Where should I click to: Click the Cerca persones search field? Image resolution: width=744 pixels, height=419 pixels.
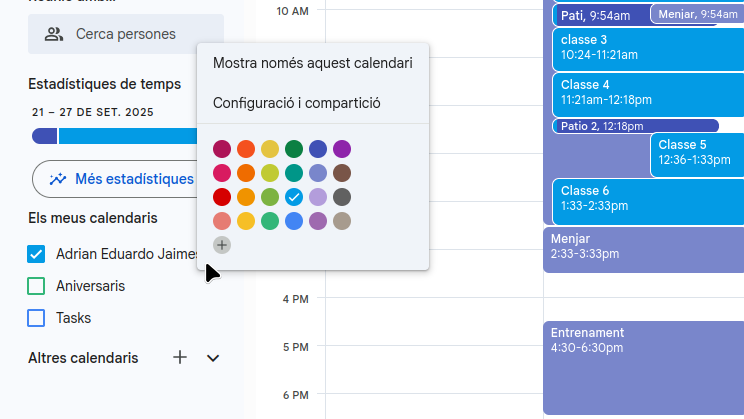point(126,34)
